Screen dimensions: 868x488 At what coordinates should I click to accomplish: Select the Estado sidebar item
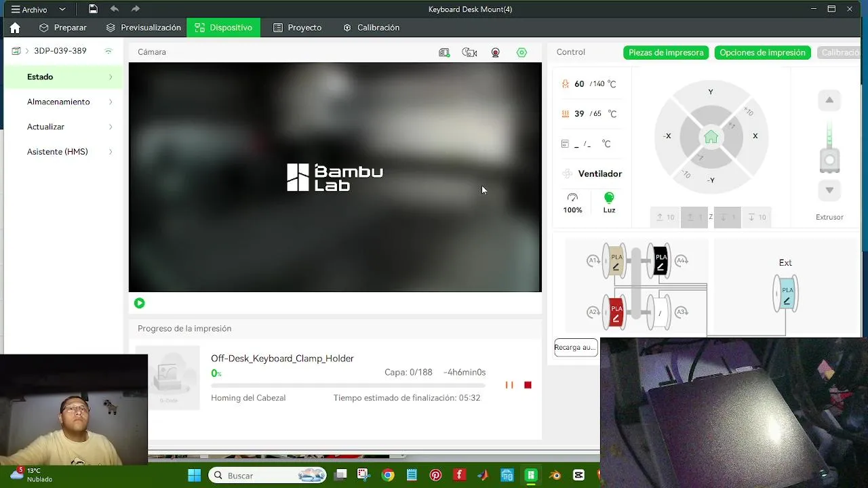pos(63,77)
